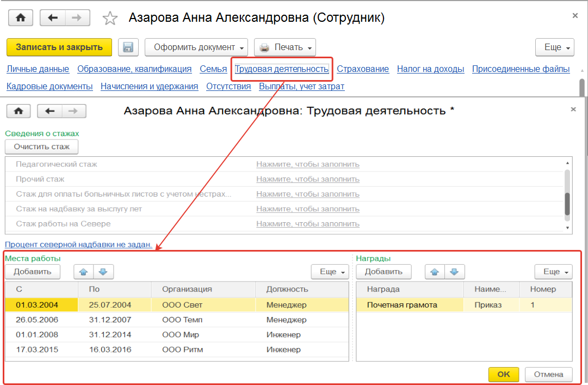Image resolution: width=588 pixels, height=385 pixels.
Task: Go to Кадровые документы section
Action: pos(49,87)
